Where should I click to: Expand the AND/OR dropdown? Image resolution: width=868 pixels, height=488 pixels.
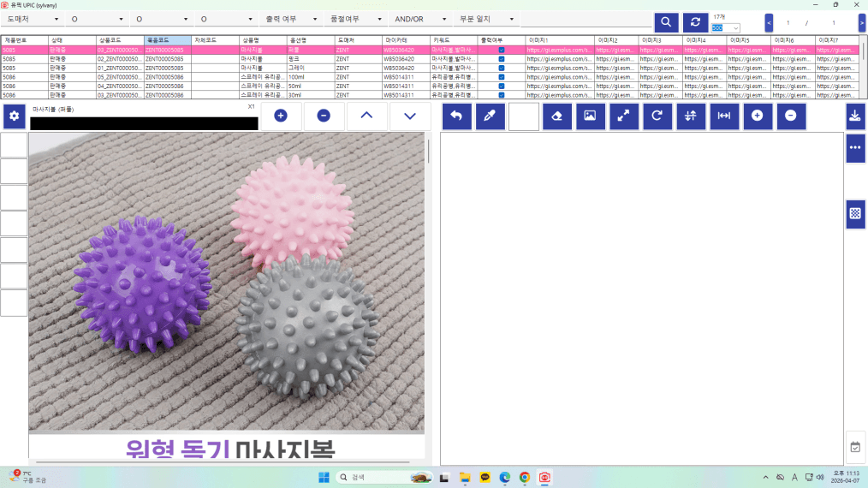pyautogui.click(x=419, y=19)
